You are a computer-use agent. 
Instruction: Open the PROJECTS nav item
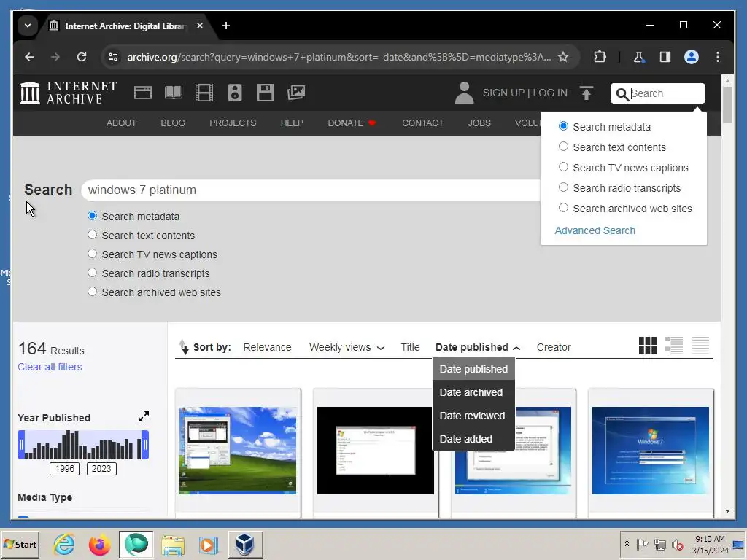[233, 122]
